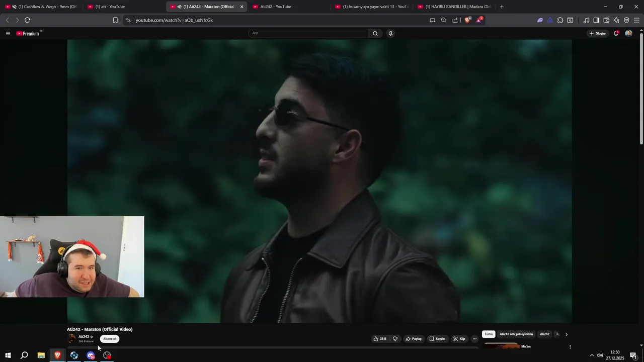Pause the Maraton video by clicking player
The width and height of the screenshot is (644, 362).
point(319,181)
